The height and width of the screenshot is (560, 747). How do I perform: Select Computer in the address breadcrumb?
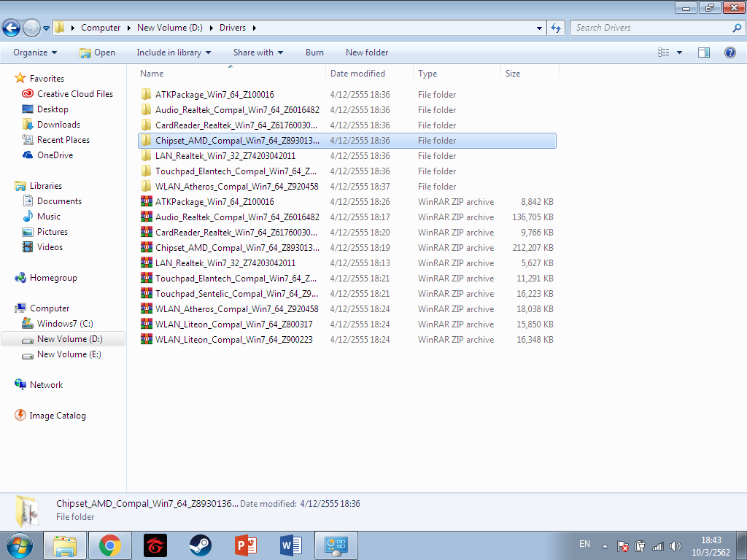(101, 28)
